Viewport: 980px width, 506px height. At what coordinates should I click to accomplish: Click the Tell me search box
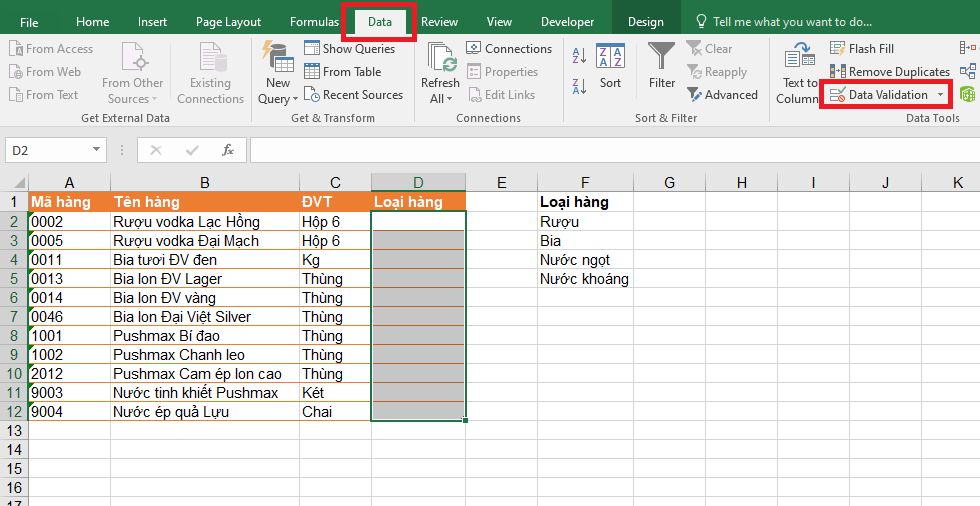pyautogui.click(x=795, y=22)
